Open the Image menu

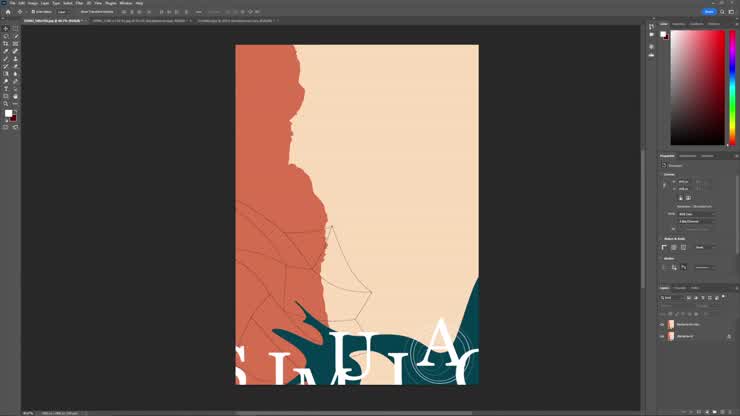(32, 3)
